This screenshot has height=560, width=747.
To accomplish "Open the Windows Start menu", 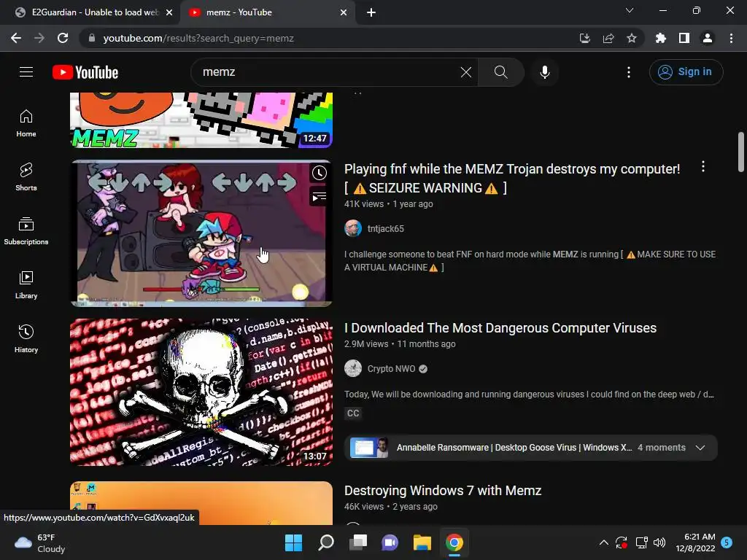I will (x=293, y=542).
